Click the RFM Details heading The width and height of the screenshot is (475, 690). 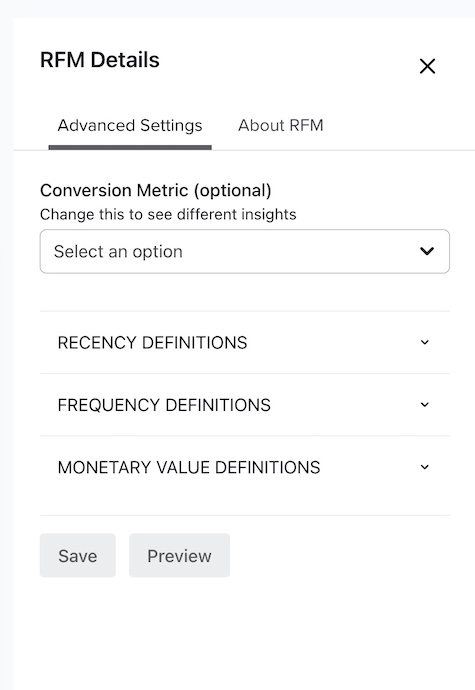coord(100,60)
